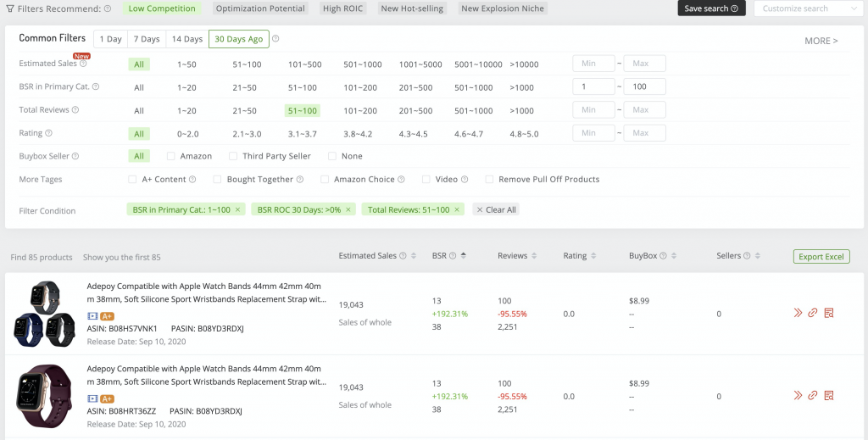Click the Save search button
The height and width of the screenshot is (440, 868).
[x=711, y=8]
